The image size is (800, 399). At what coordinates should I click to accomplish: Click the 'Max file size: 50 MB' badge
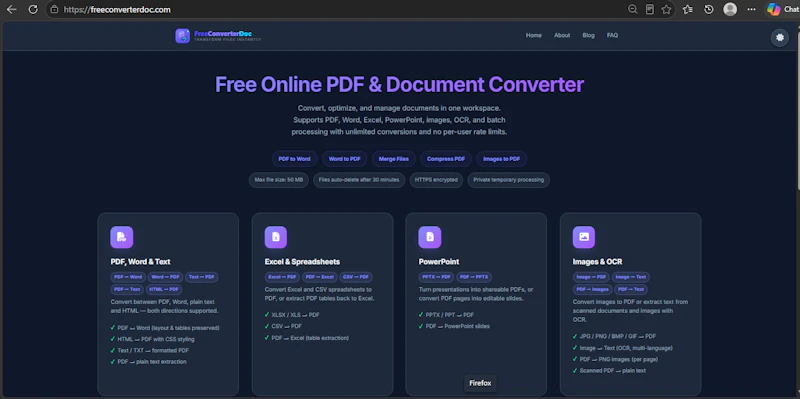[279, 180]
